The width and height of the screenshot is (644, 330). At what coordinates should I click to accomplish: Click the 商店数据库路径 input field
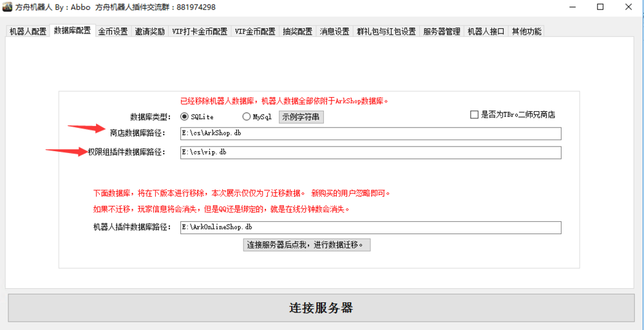point(370,134)
